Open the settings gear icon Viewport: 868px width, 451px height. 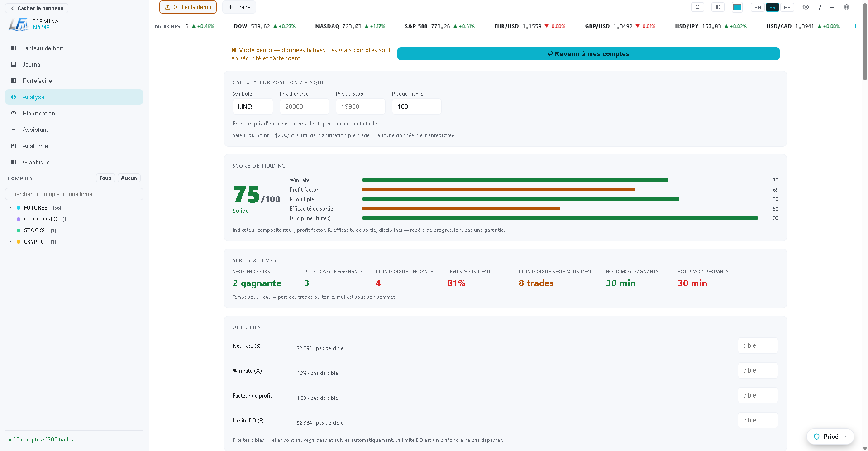pos(846,7)
